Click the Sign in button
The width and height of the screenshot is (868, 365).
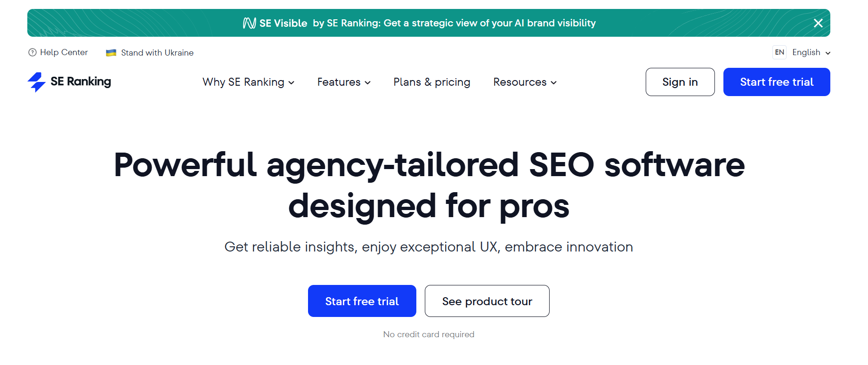(x=680, y=82)
